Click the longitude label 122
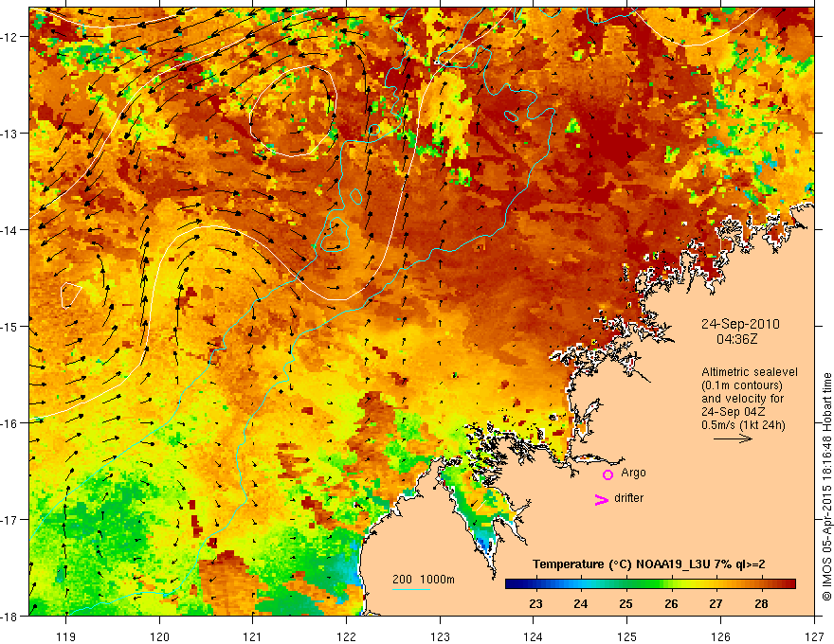The height and width of the screenshot is (644, 834). tap(346, 636)
